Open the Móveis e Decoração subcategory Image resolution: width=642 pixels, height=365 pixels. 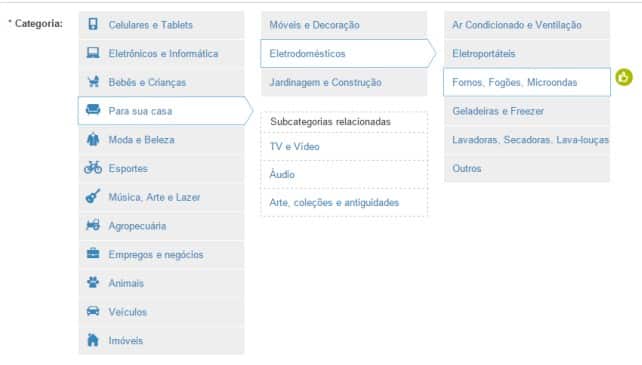click(x=344, y=25)
